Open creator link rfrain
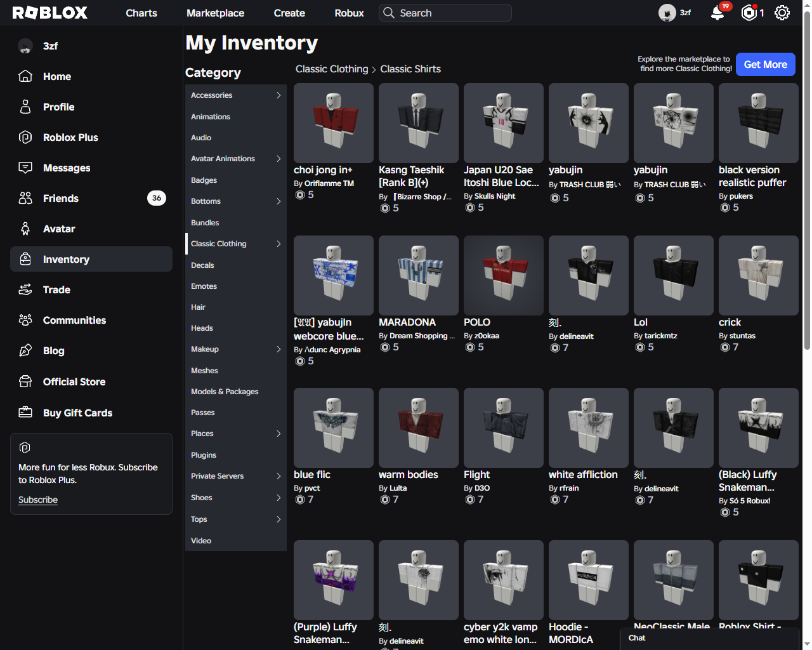Viewport: 812px width, 650px height. (569, 488)
